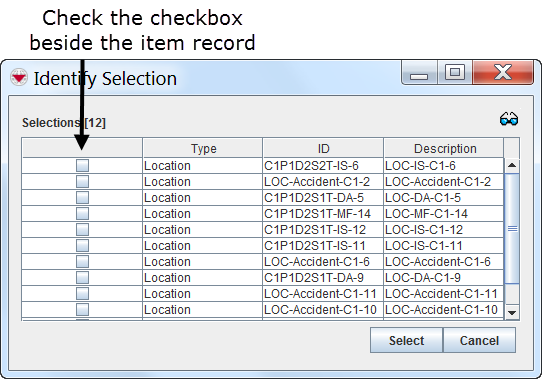Tick the checkbox for C1P1D2S1T-DA-5
Screen dimensions: 542x379
[82, 197]
